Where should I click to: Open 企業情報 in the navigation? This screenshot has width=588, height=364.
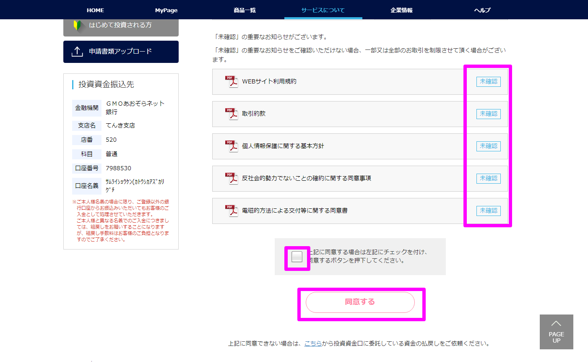click(401, 10)
